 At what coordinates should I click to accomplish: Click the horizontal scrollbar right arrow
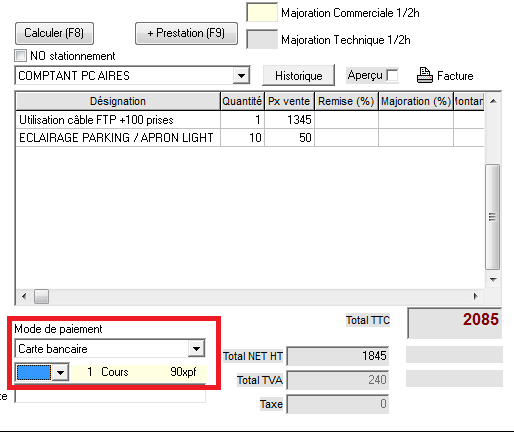[475, 296]
